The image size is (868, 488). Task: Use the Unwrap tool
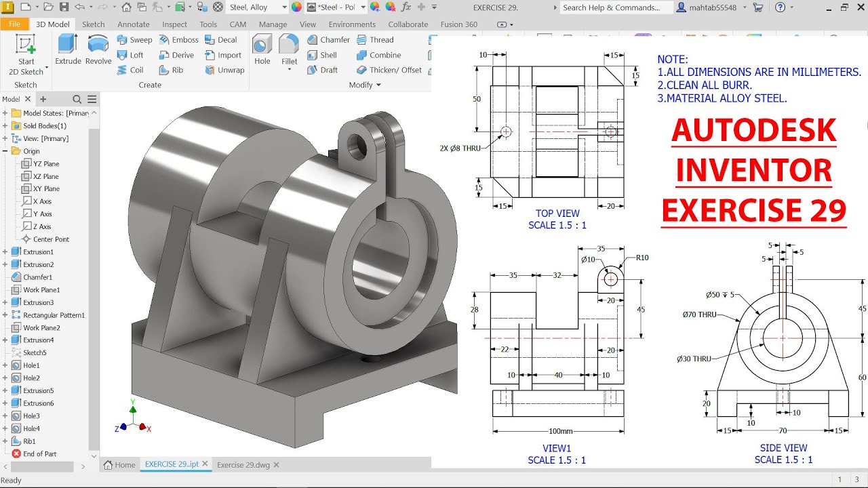pos(224,70)
